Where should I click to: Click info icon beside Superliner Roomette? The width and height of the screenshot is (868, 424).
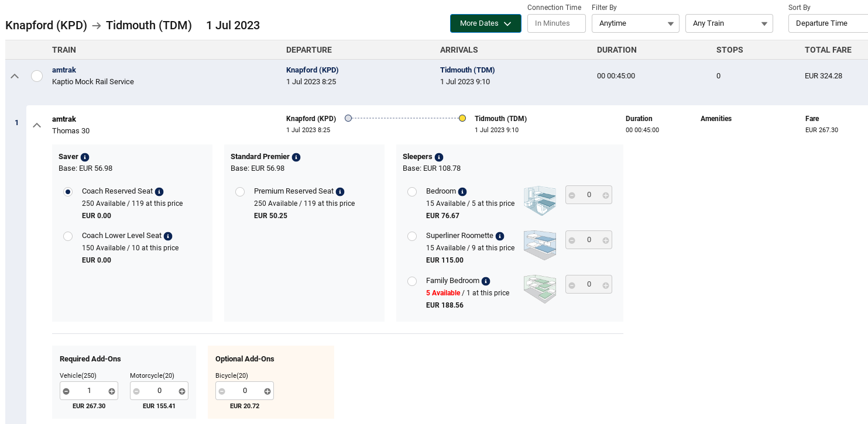click(x=500, y=236)
